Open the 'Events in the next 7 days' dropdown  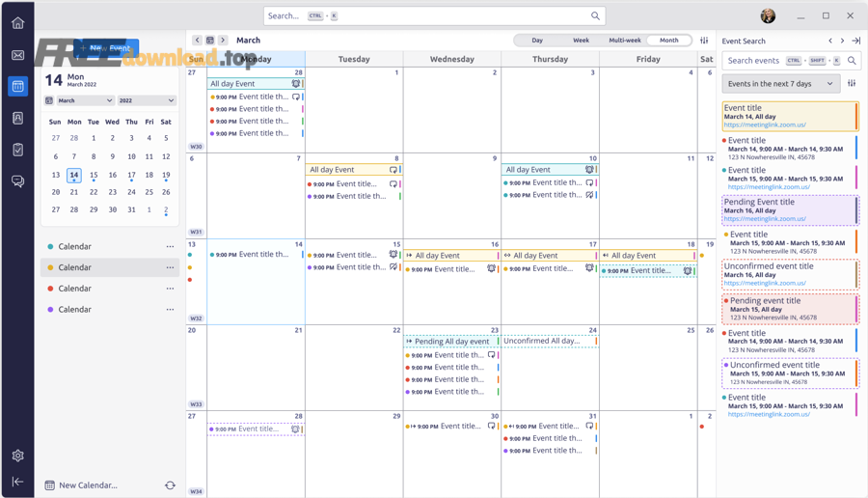click(780, 84)
